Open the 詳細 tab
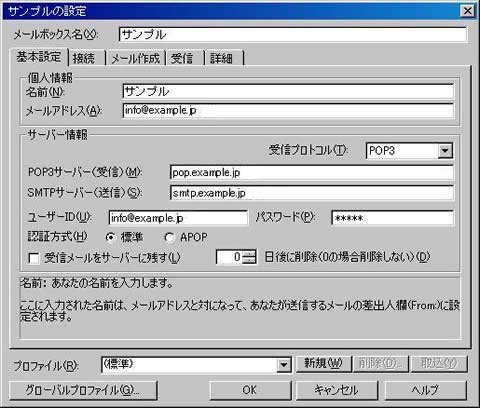The width and height of the screenshot is (480, 408). pos(224,58)
